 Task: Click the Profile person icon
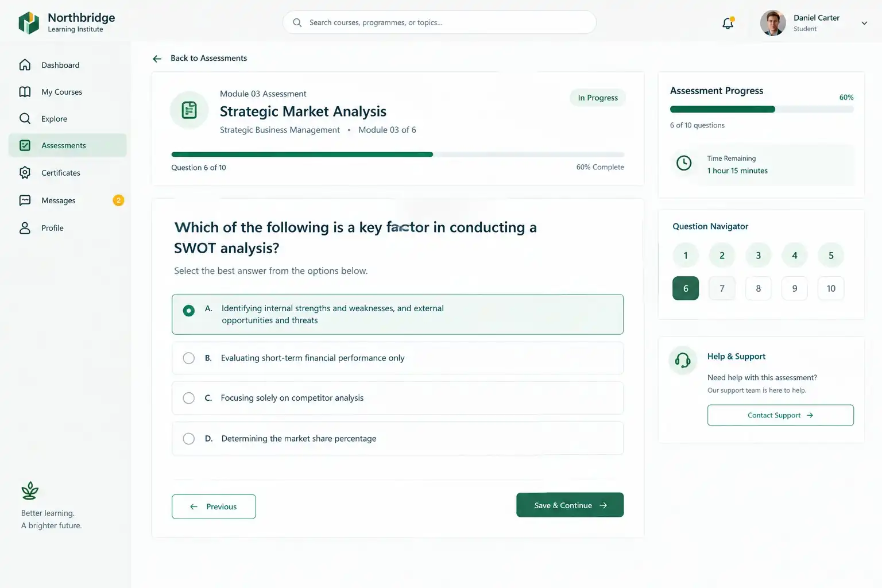point(25,228)
